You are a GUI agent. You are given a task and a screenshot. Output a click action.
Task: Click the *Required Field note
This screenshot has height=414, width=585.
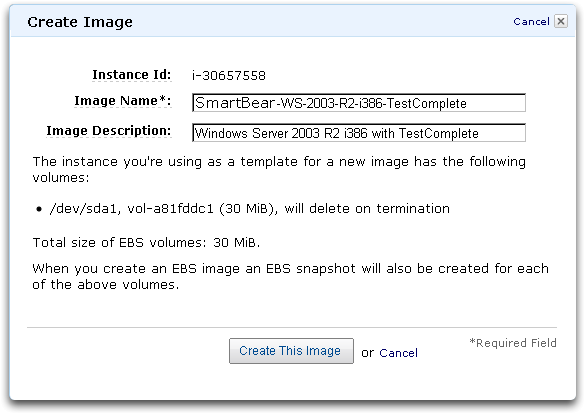point(513,343)
